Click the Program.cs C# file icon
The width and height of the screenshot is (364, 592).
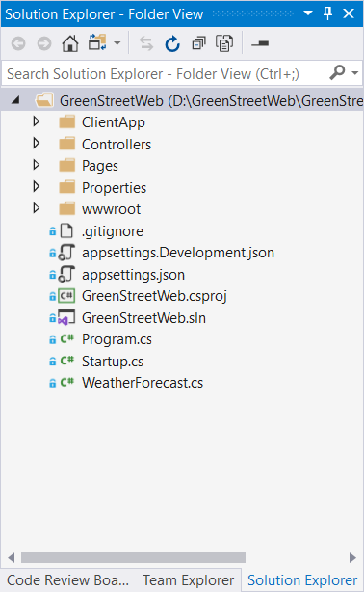click(x=67, y=338)
